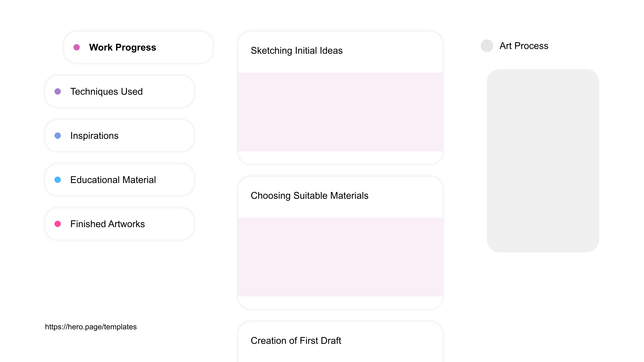Click the hot pink dot beside Finished Artworks
The image size is (644, 362).
click(58, 224)
